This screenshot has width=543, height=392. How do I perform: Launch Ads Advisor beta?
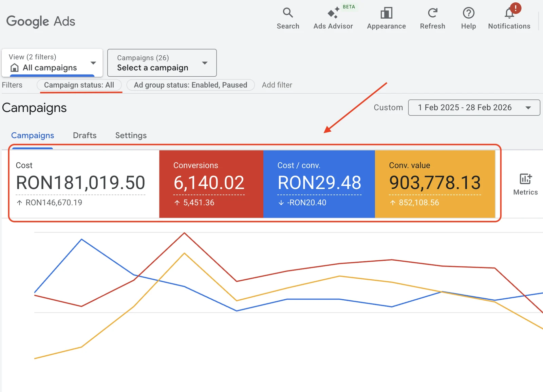[x=333, y=19]
